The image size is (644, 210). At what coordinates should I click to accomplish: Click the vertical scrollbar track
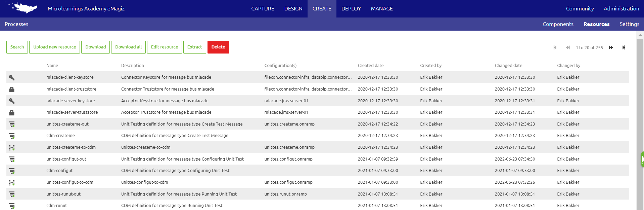point(640,121)
